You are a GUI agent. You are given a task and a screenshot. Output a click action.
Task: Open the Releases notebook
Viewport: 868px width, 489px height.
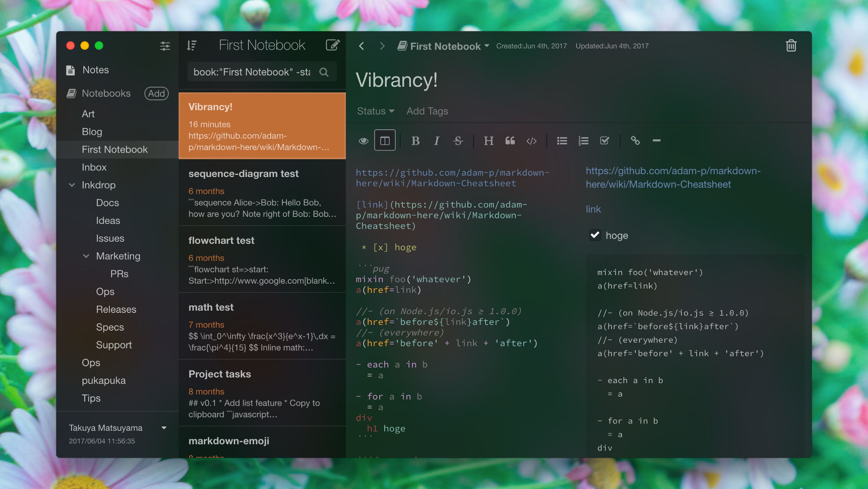pyautogui.click(x=117, y=309)
